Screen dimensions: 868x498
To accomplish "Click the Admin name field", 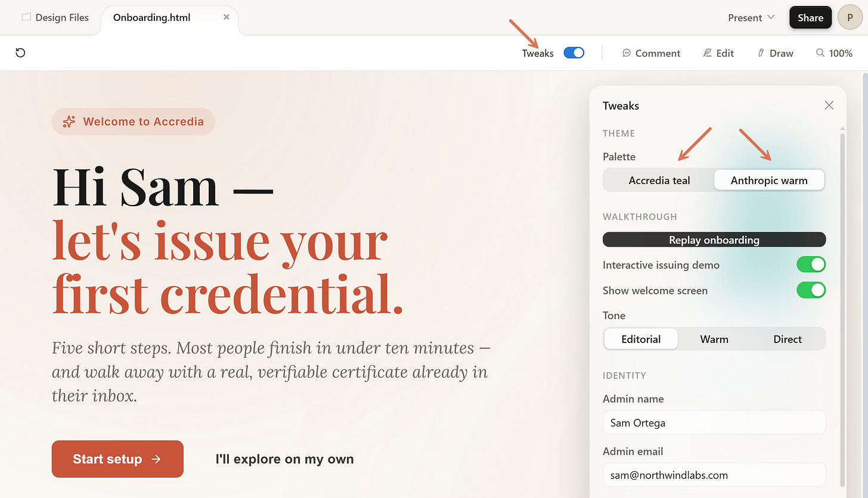I will [x=714, y=422].
